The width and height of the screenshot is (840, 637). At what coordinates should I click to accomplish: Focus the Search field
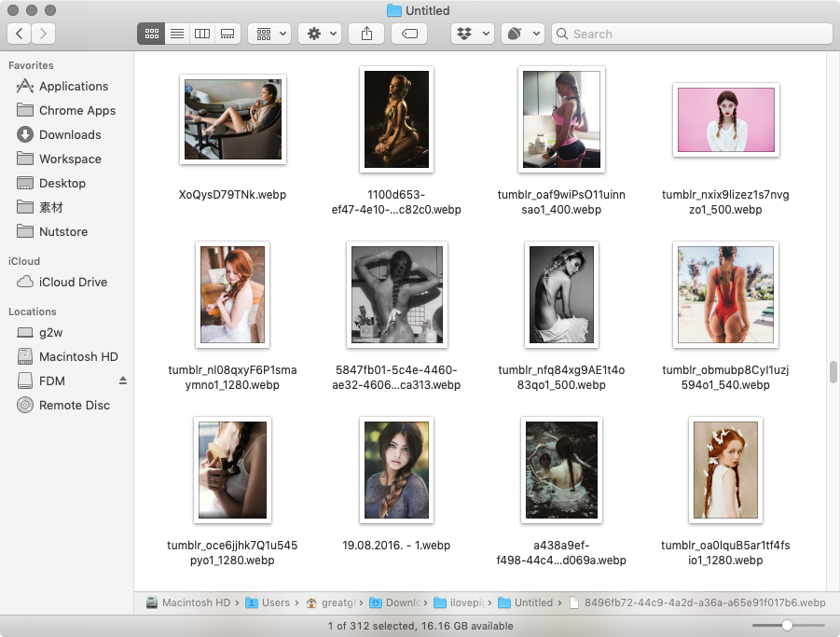pos(692,34)
